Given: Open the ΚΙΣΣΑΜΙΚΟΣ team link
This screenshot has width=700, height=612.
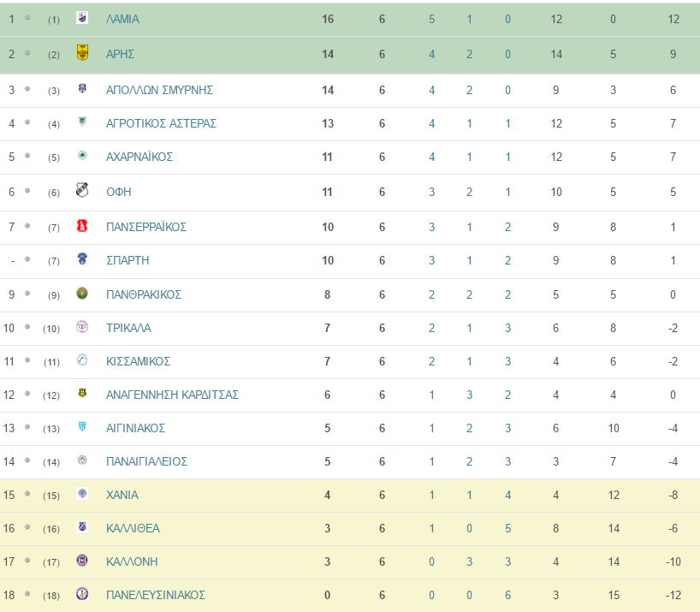Looking at the screenshot, I should 138,361.
